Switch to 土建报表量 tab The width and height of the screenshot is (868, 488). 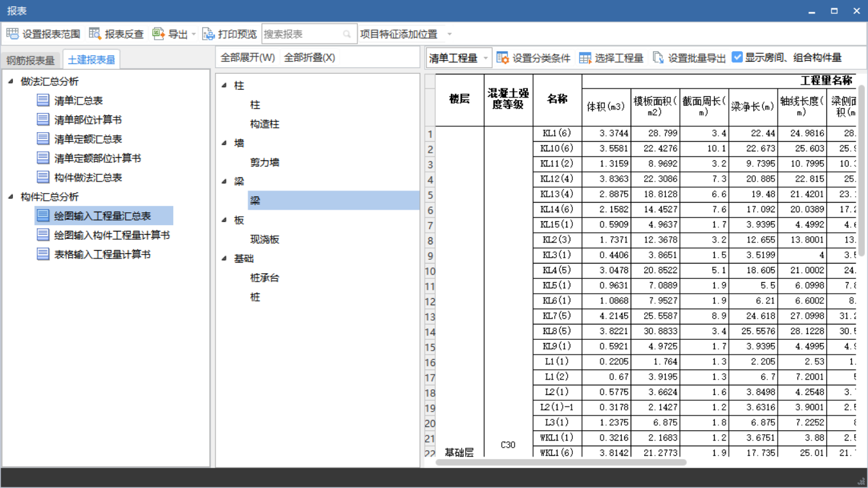click(91, 60)
